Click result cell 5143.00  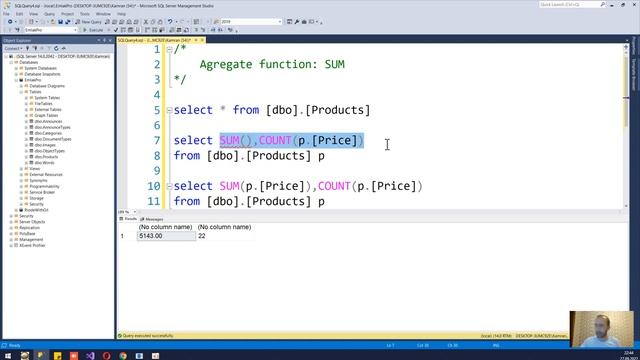166,236
